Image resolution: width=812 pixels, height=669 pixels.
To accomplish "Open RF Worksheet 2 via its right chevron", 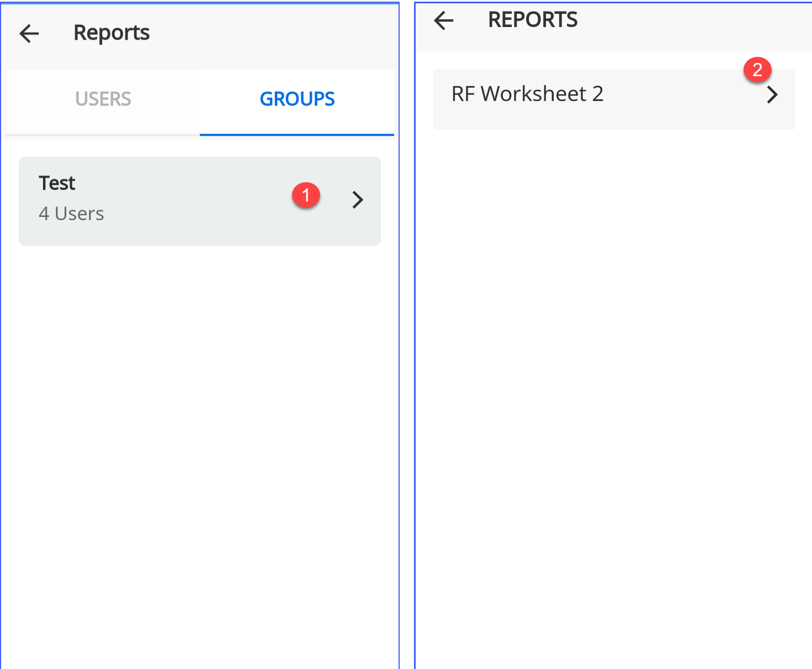I will coord(772,95).
